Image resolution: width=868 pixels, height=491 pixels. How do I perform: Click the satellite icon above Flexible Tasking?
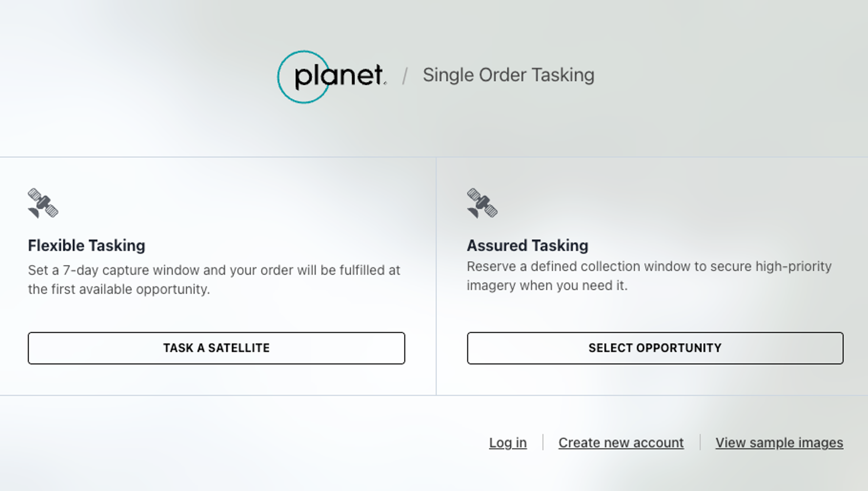click(43, 203)
